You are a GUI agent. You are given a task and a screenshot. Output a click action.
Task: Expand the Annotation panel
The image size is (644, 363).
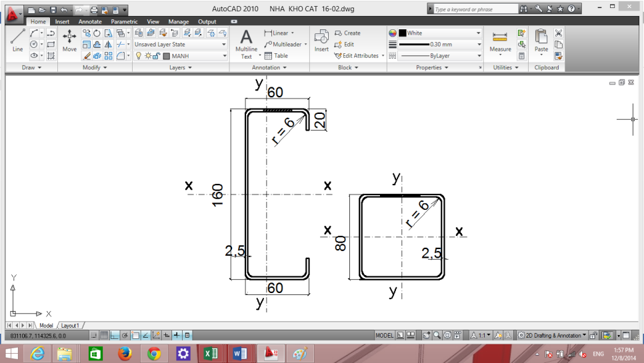click(269, 68)
